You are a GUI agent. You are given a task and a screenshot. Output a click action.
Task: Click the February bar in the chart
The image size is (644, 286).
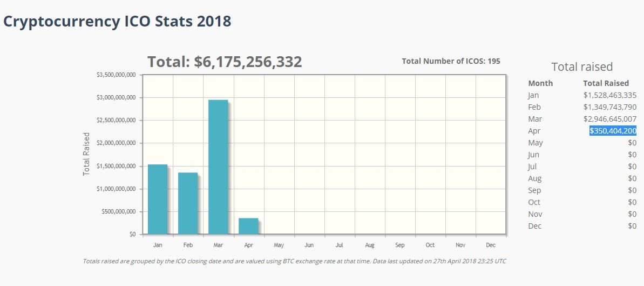[x=188, y=203]
